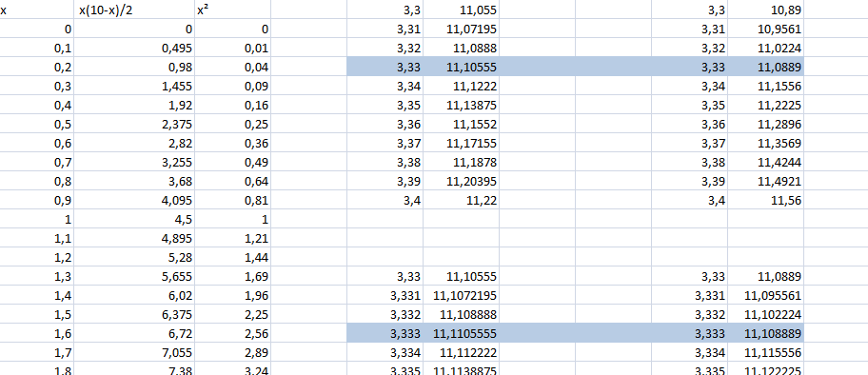Select the cell containing 11,055
The height and width of the screenshot is (375, 868).
click(x=461, y=10)
